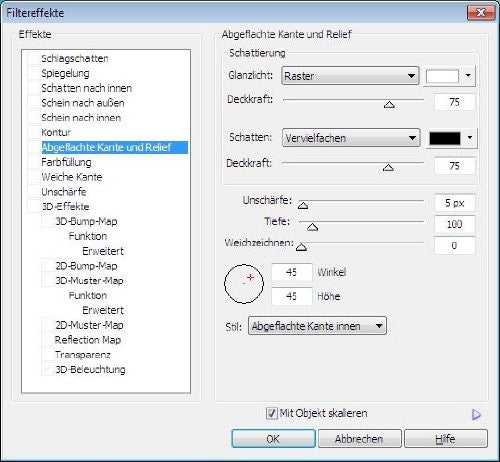Image resolution: width=500 pixels, height=462 pixels.
Task: Click the white Glanzlicht color swatch
Action: click(442, 76)
